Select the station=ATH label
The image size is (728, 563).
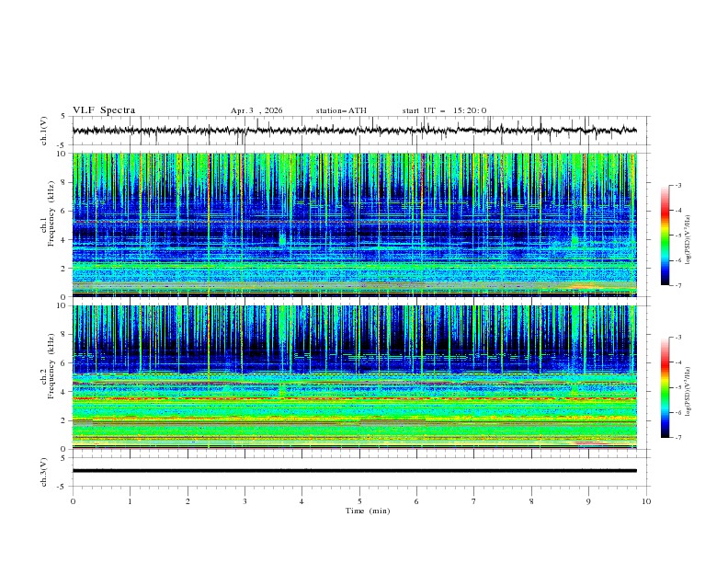(341, 110)
